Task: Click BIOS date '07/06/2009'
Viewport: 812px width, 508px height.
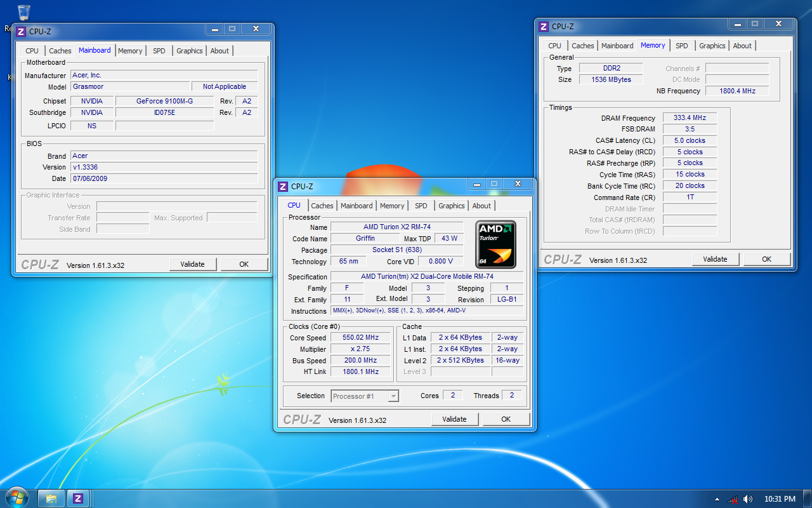Action: [164, 178]
